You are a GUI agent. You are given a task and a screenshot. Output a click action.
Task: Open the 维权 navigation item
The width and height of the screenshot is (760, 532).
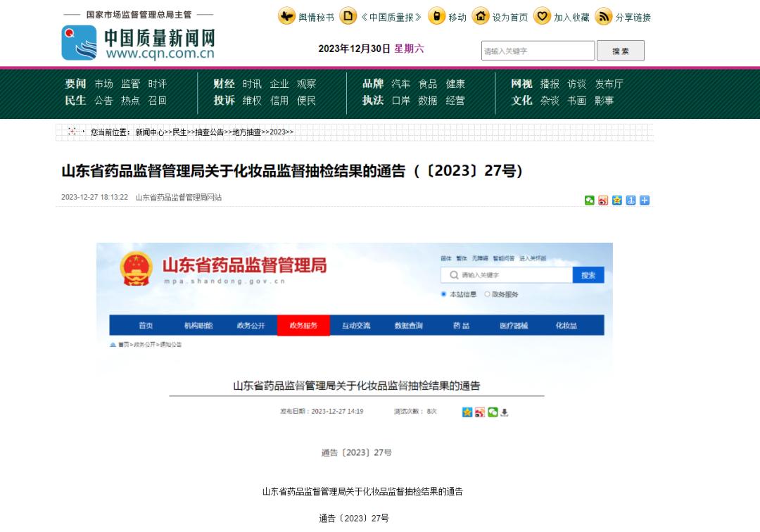click(x=252, y=101)
